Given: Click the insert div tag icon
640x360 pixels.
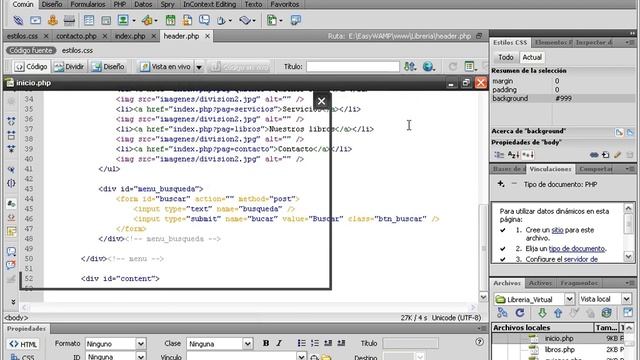Looking at the screenshot, I should coord(106,20).
